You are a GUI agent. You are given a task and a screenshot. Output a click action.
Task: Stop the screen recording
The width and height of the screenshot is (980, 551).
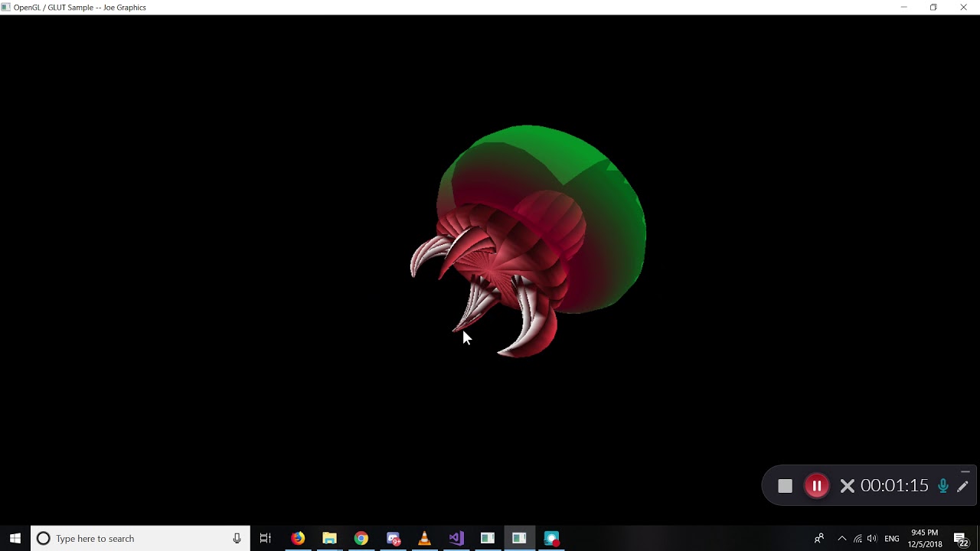click(x=785, y=486)
